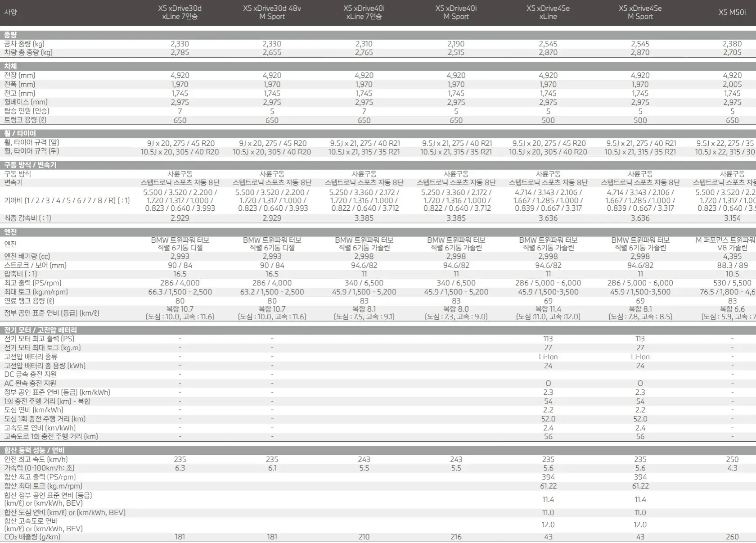
Task: Click the 전장 (mm) row label
Action: tap(19, 75)
